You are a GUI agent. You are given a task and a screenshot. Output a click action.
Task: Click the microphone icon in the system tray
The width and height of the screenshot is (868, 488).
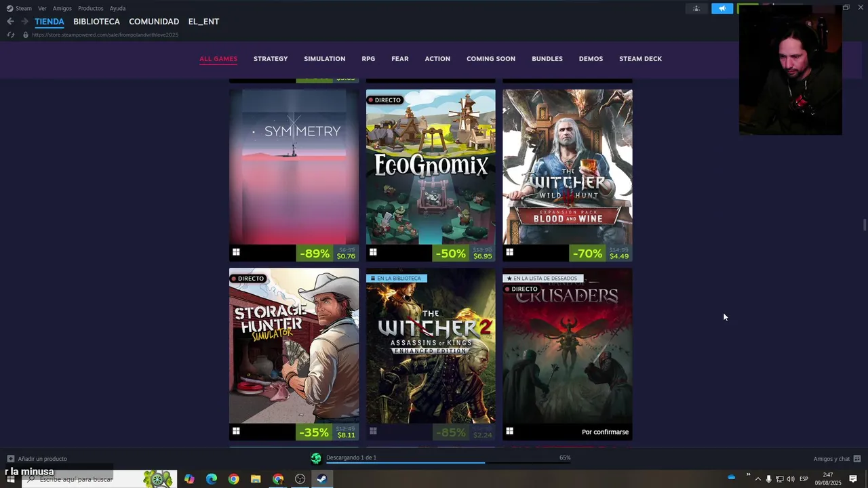(768, 479)
